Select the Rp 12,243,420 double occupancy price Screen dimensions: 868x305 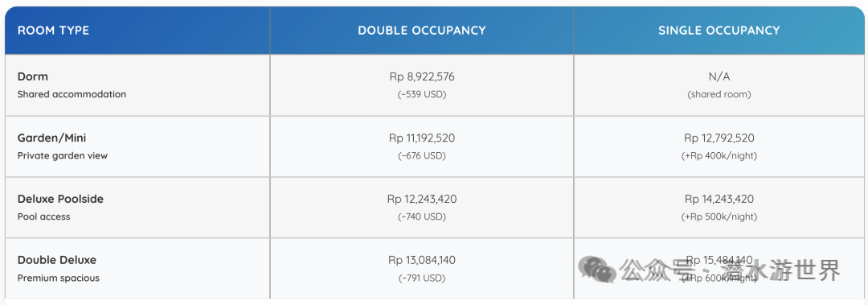(422, 199)
